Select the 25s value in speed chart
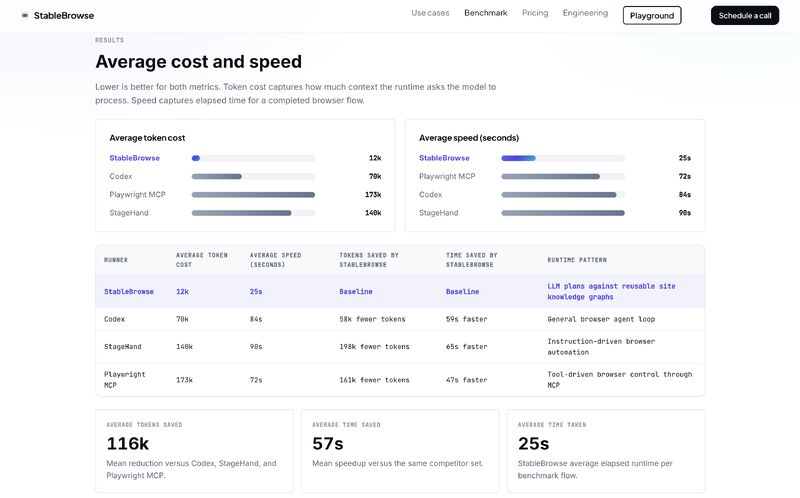The height and width of the screenshot is (498, 800). 685,158
